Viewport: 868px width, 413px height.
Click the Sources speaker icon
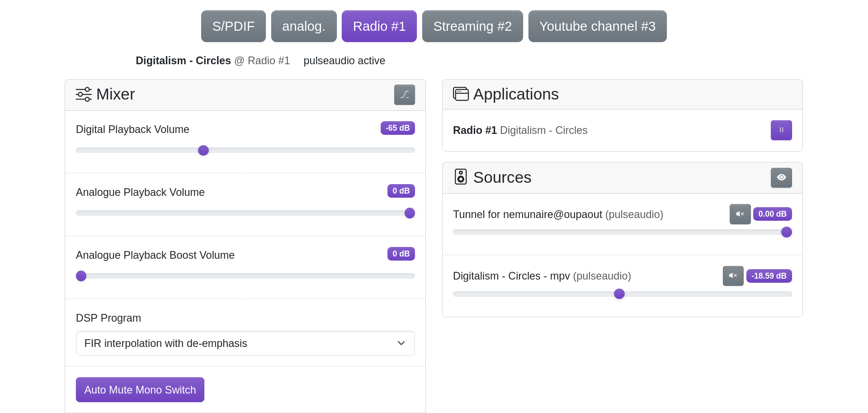pos(461,177)
